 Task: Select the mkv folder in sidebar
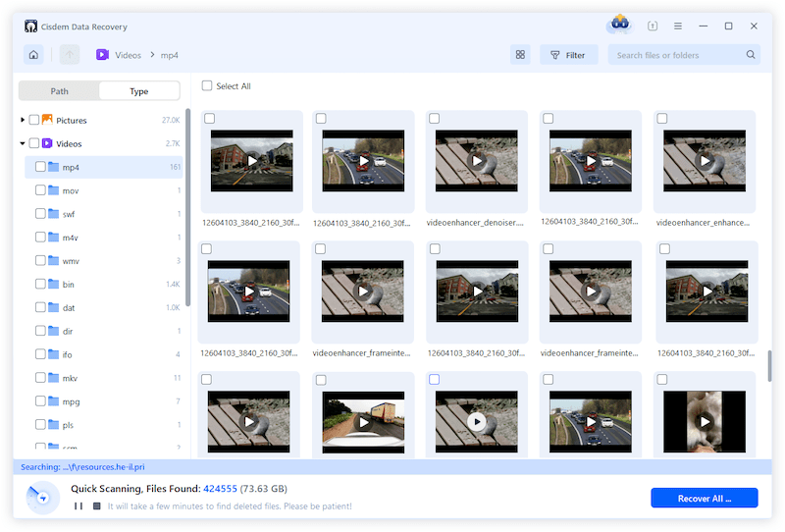click(x=70, y=377)
